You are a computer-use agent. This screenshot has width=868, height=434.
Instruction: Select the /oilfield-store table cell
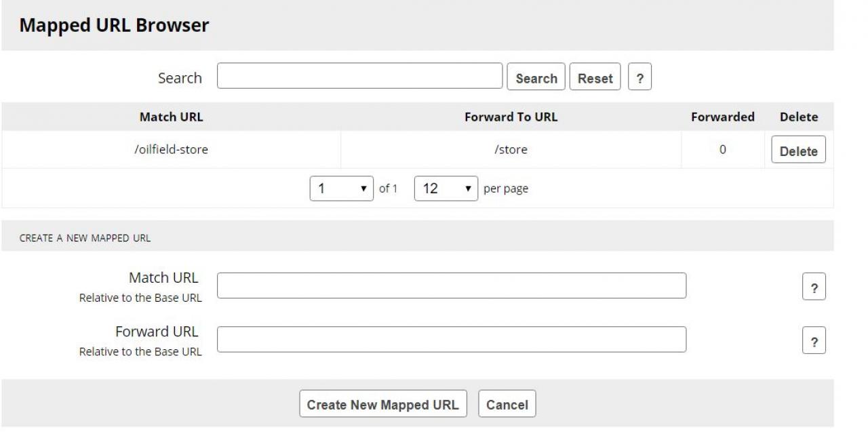pos(171,150)
